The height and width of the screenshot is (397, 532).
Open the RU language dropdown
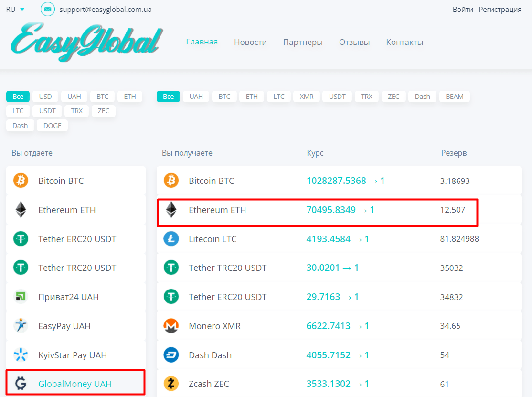[x=15, y=9]
